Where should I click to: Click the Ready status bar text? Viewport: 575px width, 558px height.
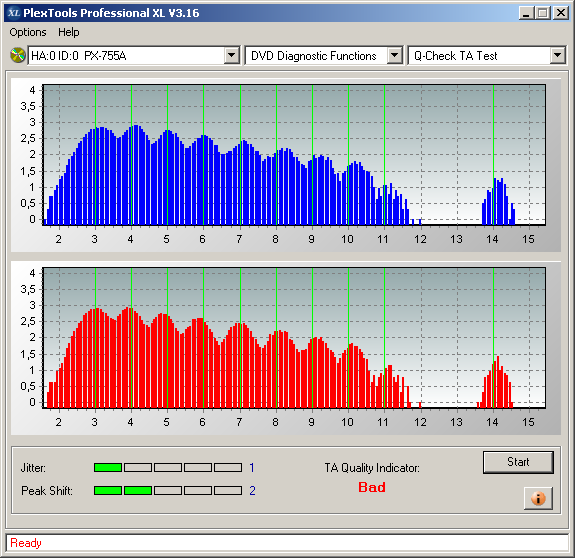point(26,543)
